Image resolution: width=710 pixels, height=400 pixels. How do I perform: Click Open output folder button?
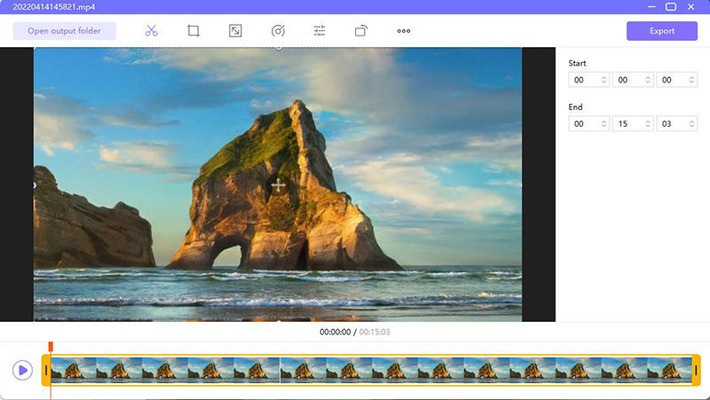coord(65,31)
